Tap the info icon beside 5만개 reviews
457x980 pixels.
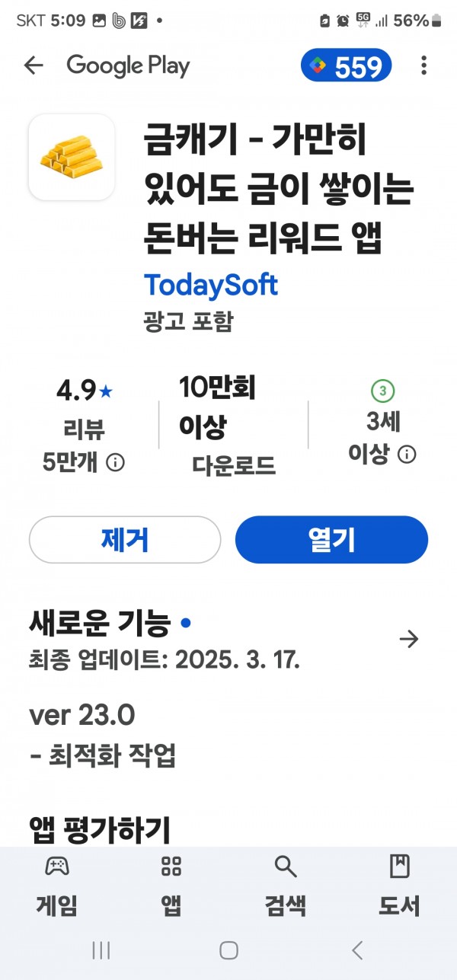pos(115,462)
